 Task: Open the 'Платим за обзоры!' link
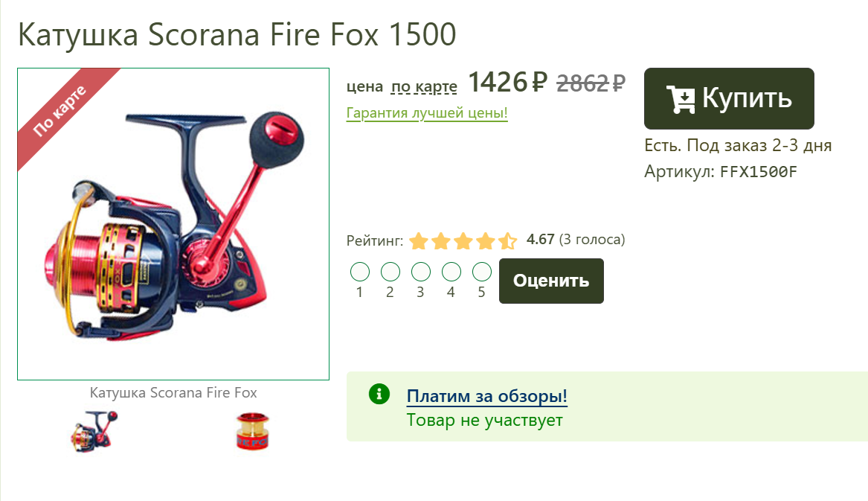(486, 396)
